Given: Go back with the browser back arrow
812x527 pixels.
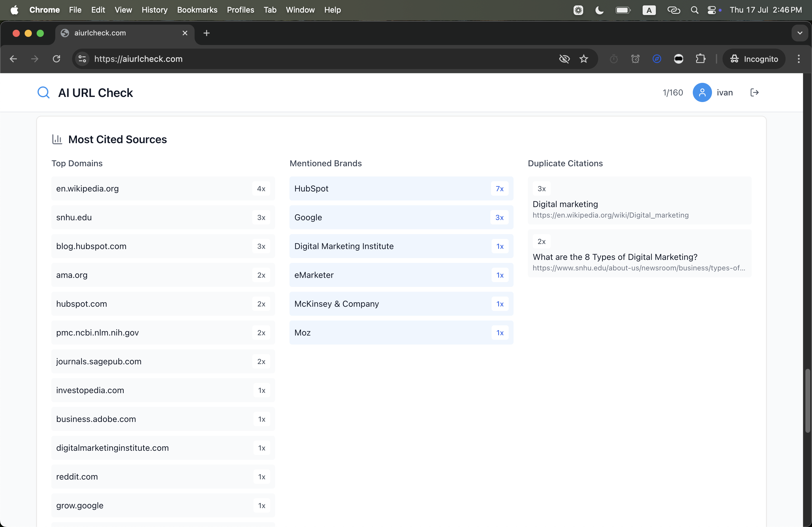Looking at the screenshot, I should 13,59.
